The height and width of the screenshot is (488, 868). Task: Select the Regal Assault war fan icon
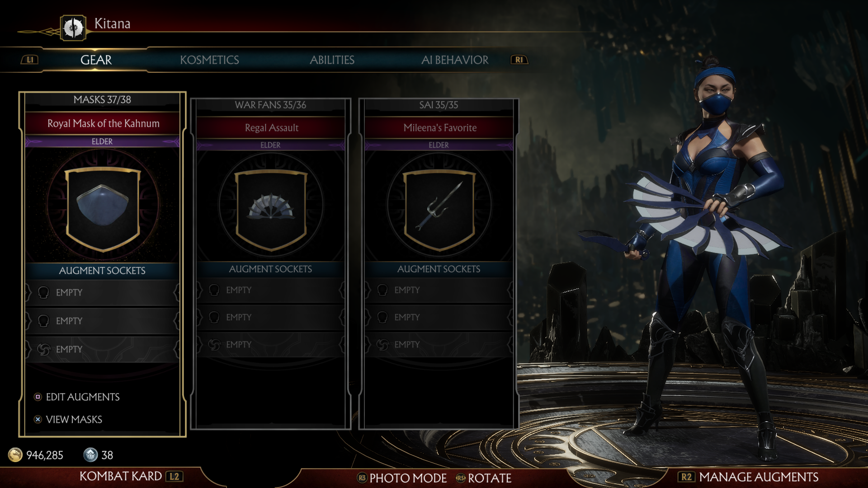tap(271, 210)
